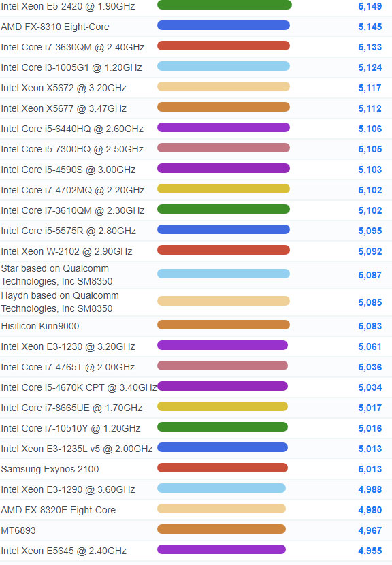Click the green bar for Xeon E5-2420
392x565 pixels.
(225, 5)
